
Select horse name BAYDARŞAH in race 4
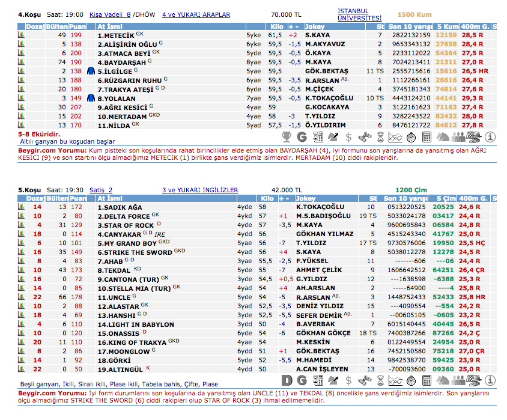coord(122,62)
